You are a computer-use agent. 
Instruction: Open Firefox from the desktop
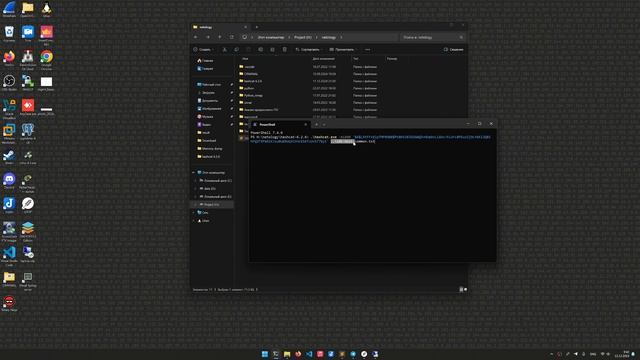pyautogui.click(x=9, y=58)
